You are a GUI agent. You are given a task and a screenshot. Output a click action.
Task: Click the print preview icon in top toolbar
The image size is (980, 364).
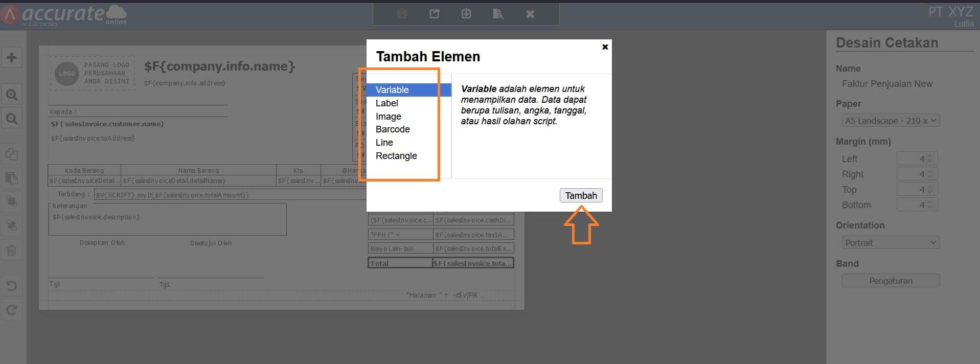point(498,14)
